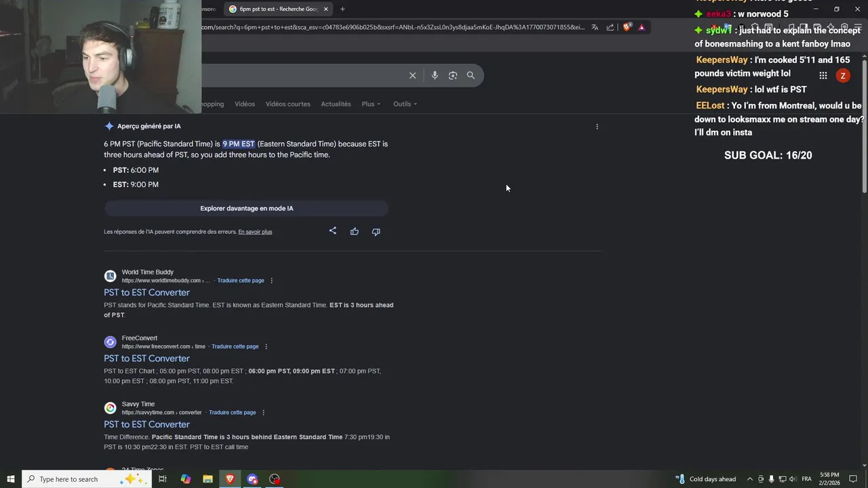Click the Google search input field
The height and width of the screenshot is (488, 868).
[302, 75]
